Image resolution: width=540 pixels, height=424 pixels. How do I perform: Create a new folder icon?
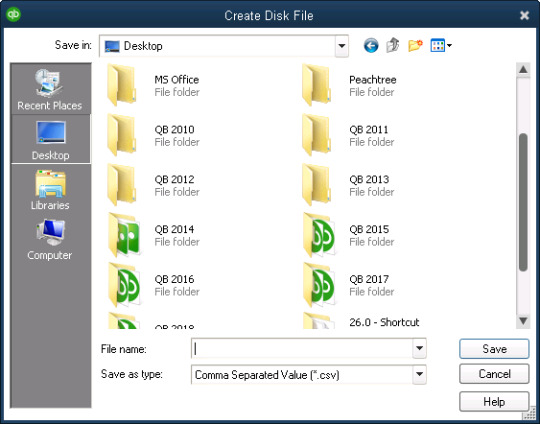point(415,45)
